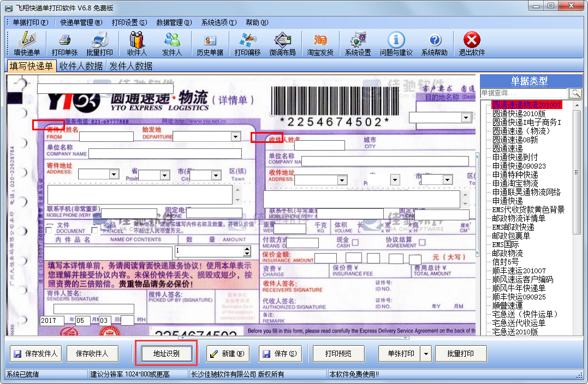Enable the 物品 PARCEL checkbox

pos(93,231)
